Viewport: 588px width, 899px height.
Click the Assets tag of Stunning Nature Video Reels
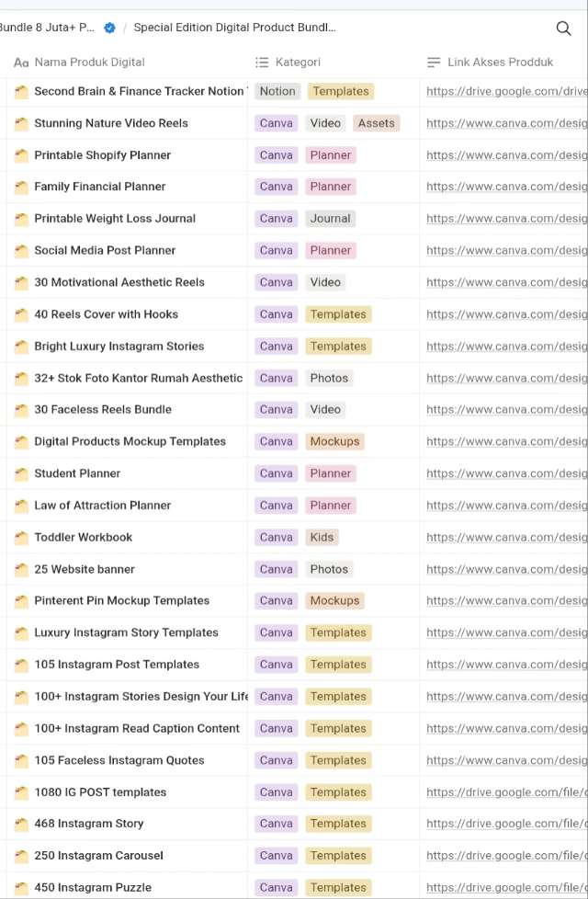point(376,123)
